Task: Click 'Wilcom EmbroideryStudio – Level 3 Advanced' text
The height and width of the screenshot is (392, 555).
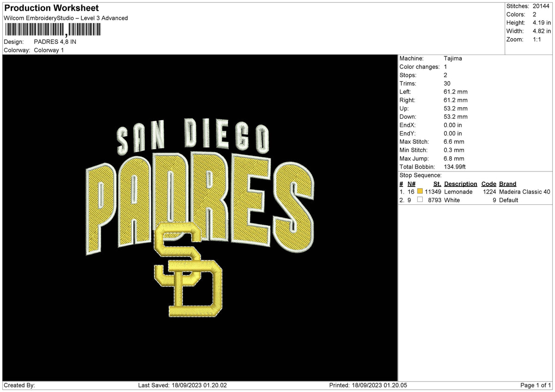Action: (x=66, y=18)
